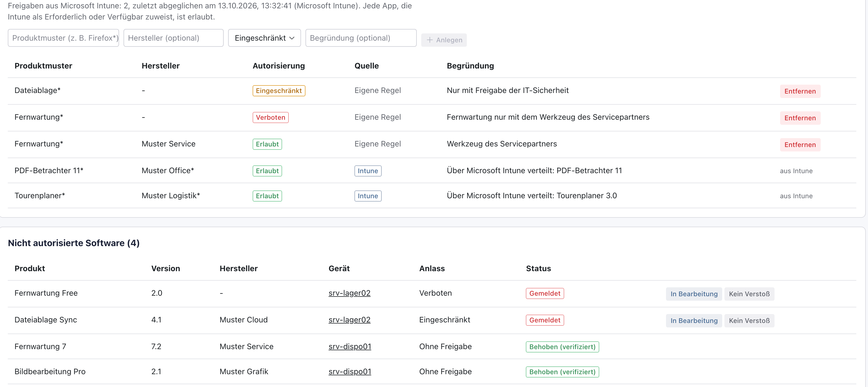Viewport: 868px width, 387px height.
Task: Mark Dateiablage Sync as Kein Verstoß
Action: coord(749,320)
